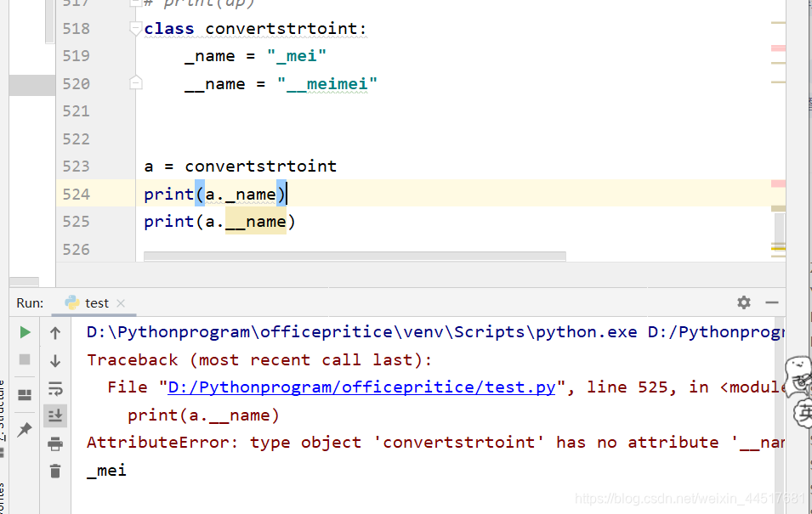Toggle scroll to end of output
The image size is (812, 514).
click(55, 415)
